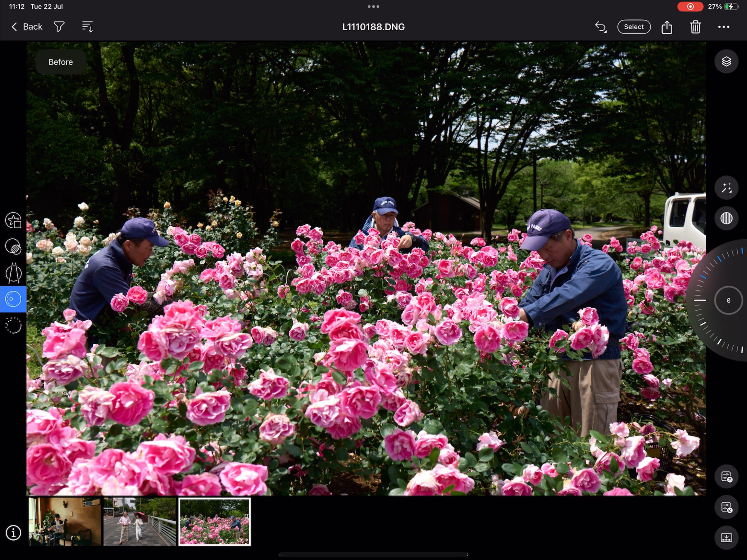Delete photo with the trash icon
747x560 pixels.
tap(695, 27)
